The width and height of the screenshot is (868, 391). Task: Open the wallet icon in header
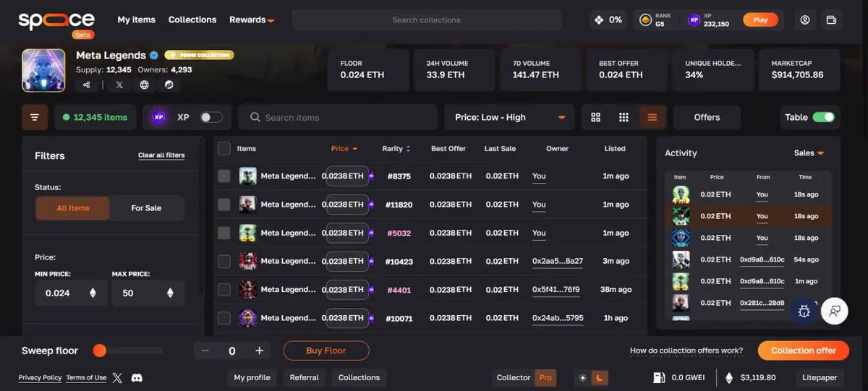832,20
